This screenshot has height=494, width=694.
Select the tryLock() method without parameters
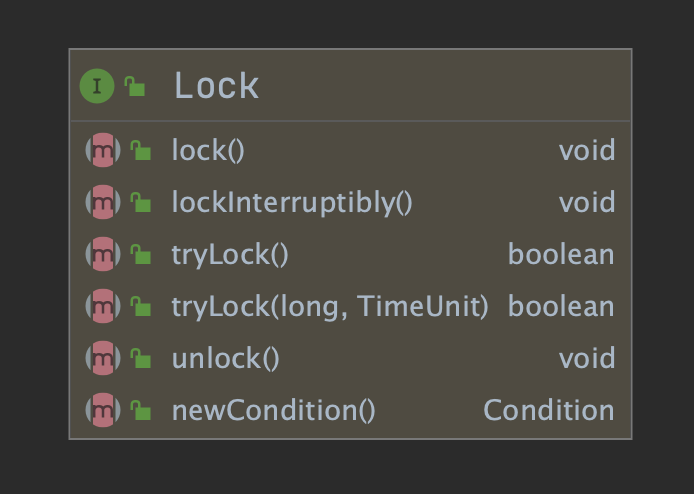coord(230,255)
